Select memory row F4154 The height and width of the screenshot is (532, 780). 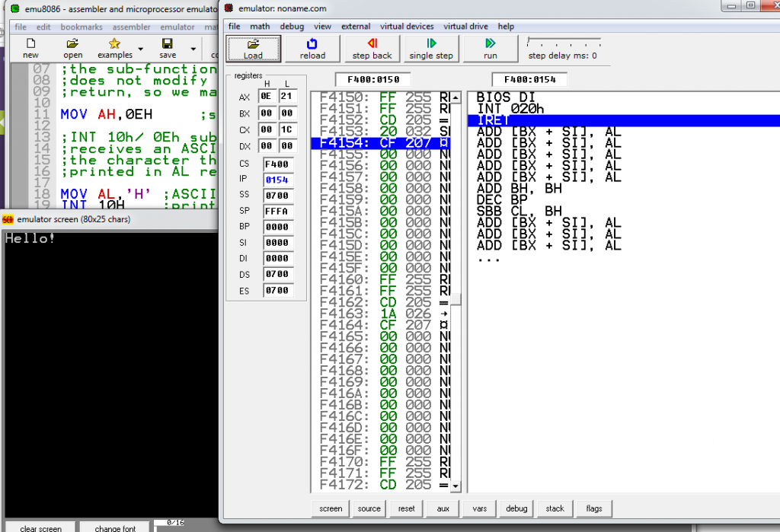point(381,143)
